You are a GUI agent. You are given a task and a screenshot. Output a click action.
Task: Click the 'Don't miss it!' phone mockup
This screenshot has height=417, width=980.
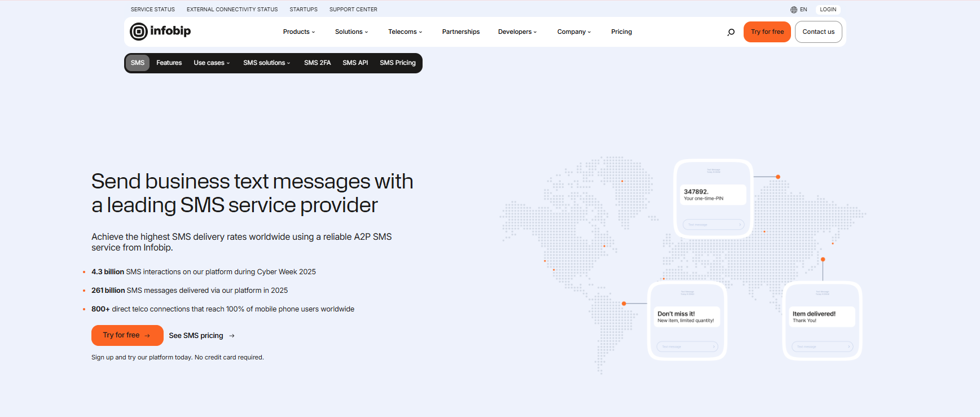(687, 321)
